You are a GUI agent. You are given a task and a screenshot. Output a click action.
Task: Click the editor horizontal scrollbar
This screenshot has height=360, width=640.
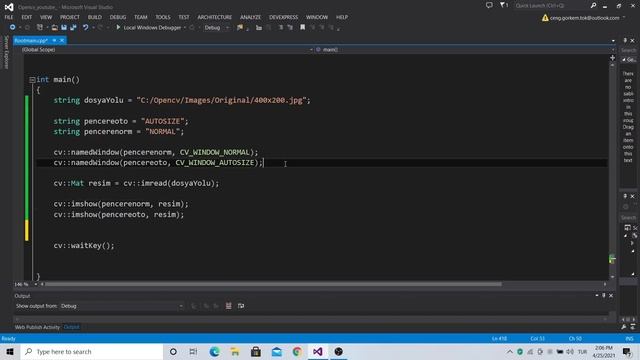273,284
